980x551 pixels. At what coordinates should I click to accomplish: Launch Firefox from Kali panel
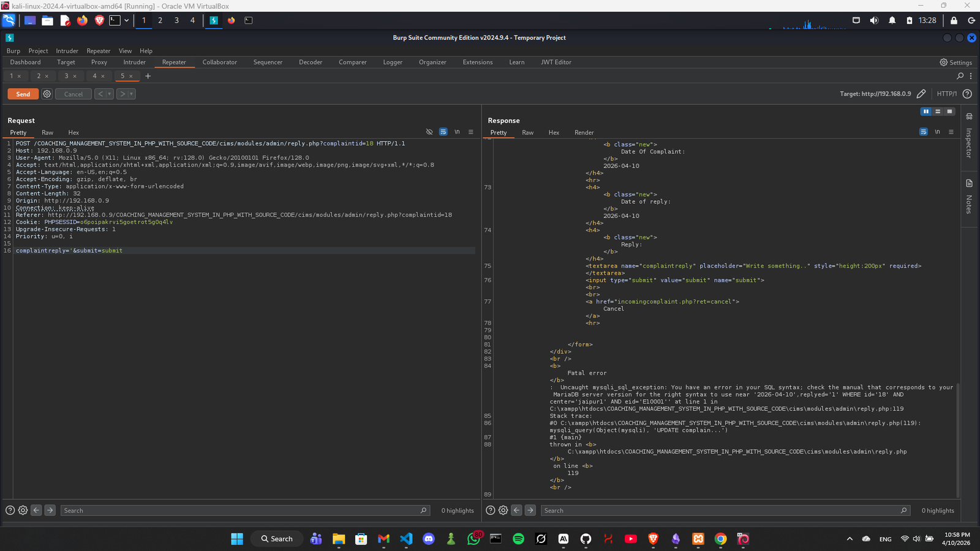click(x=82, y=20)
